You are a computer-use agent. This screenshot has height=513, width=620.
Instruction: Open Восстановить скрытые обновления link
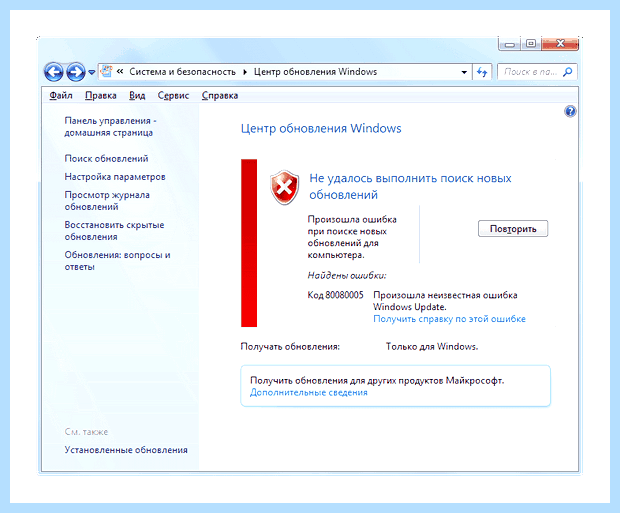114,231
